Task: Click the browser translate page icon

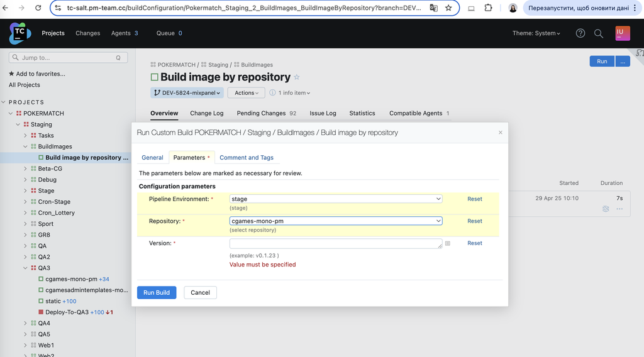Action: (433, 8)
